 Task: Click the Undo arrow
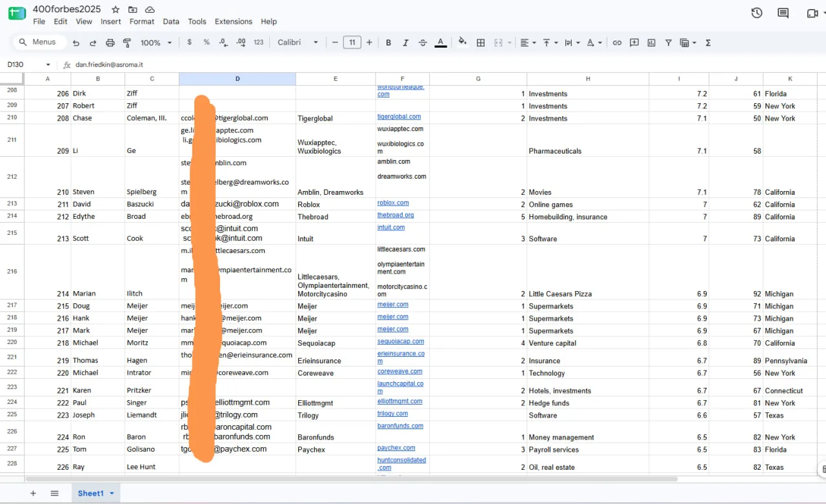pos(76,43)
